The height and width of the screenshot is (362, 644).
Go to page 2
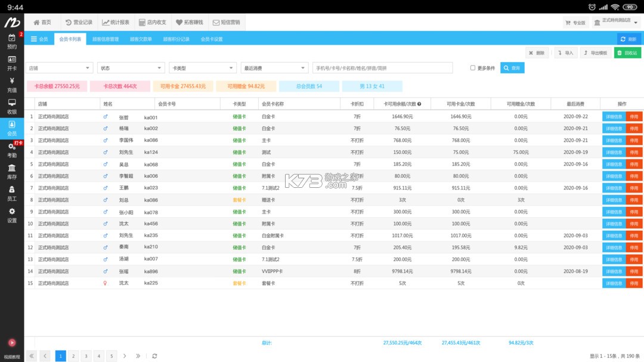pos(73,356)
